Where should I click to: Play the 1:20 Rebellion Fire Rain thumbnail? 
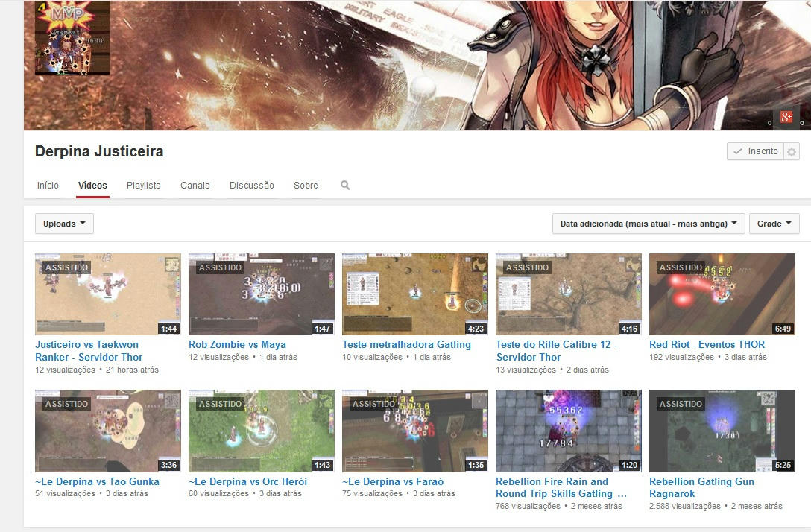click(x=569, y=431)
